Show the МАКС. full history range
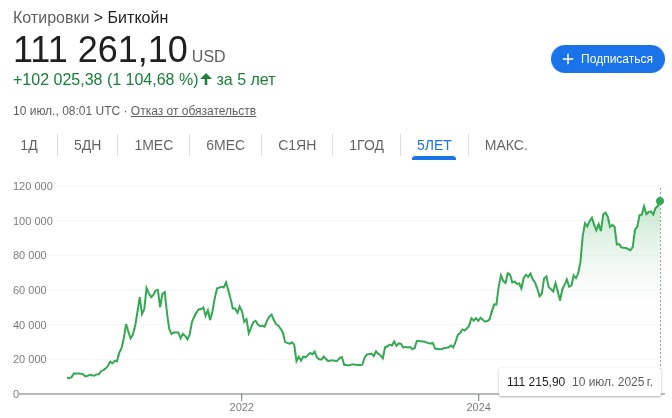Image resolution: width=672 pixels, height=418 pixels. 506,145
